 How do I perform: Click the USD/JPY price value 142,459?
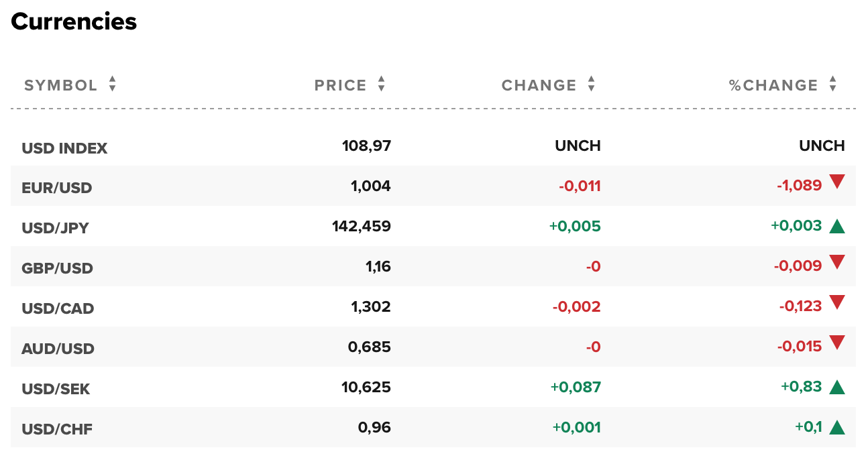(x=362, y=226)
